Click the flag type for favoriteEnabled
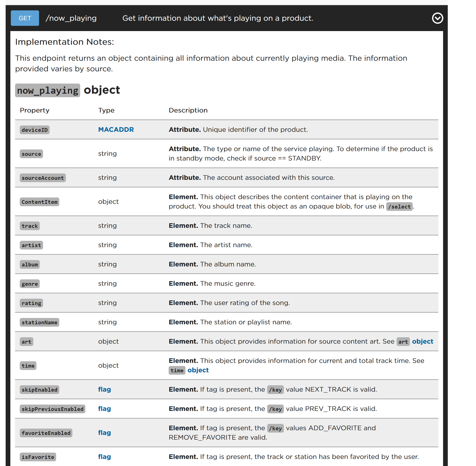 pyautogui.click(x=104, y=433)
